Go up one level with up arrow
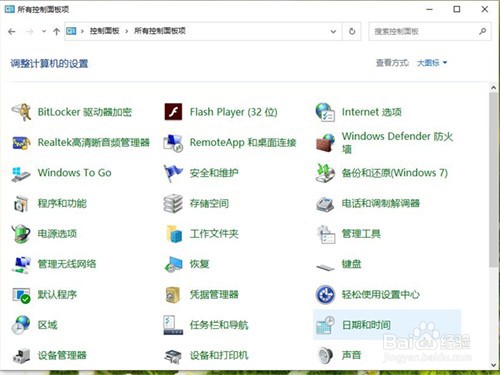 point(56,31)
